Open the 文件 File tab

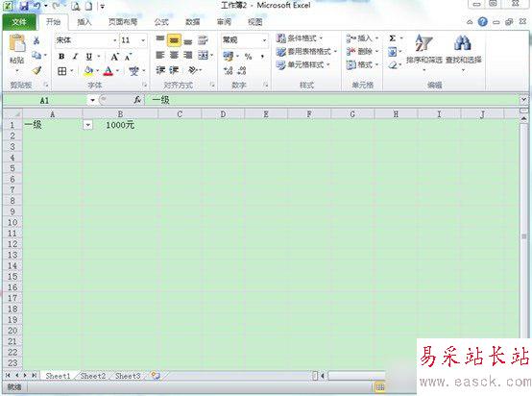19,22
